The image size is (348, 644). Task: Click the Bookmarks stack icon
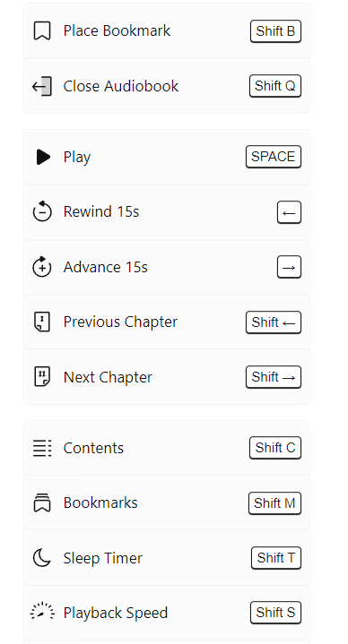click(42, 503)
